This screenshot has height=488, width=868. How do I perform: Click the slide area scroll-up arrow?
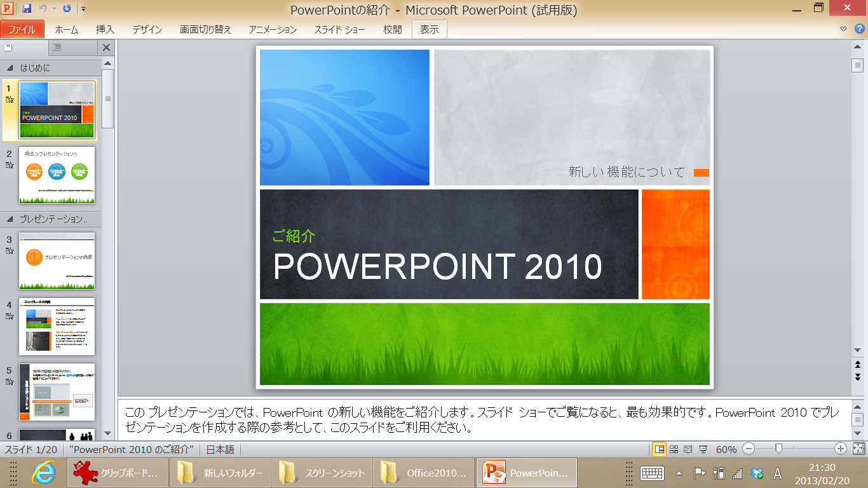(x=858, y=48)
